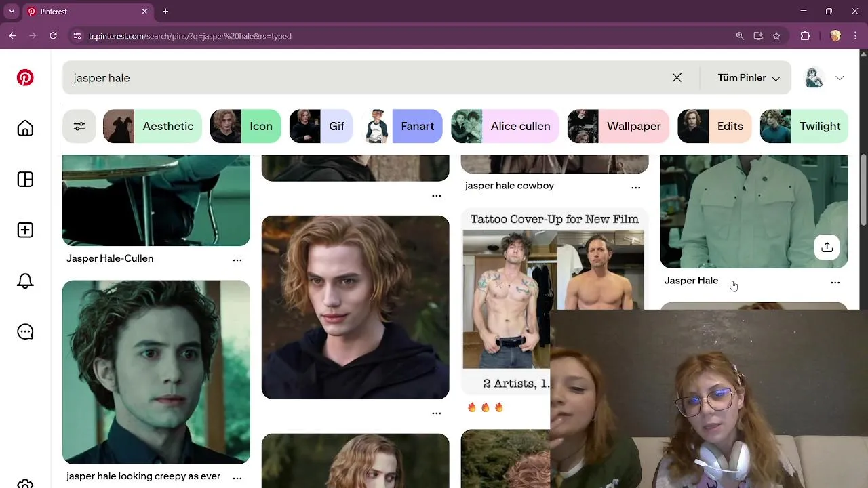Open the jasper hale cowboy pin title
Screen dimensions: 868x488
point(509,186)
